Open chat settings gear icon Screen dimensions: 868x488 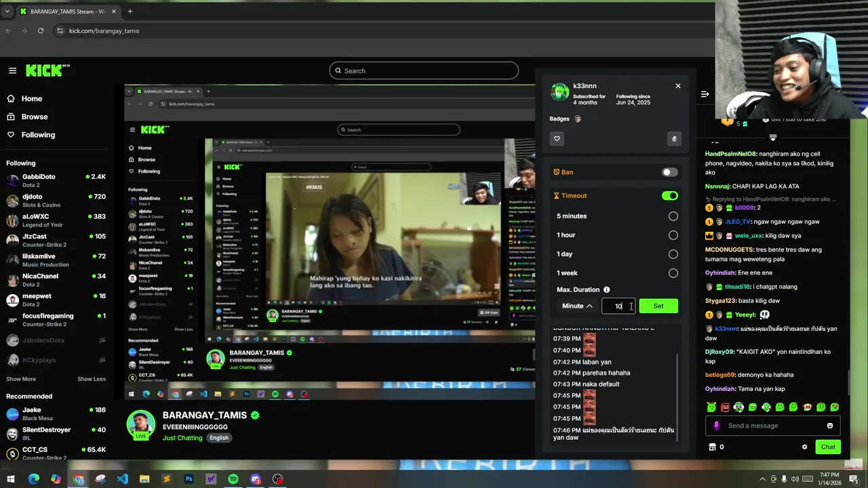click(x=804, y=447)
